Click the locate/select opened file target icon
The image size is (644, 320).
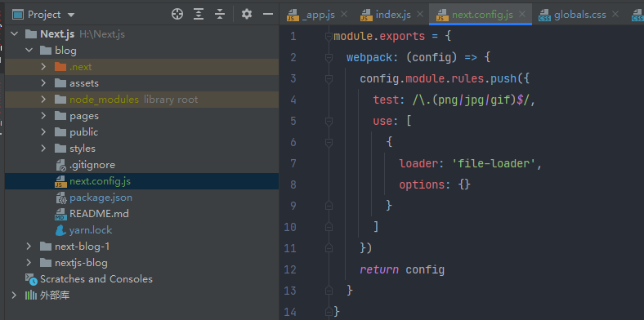point(177,15)
